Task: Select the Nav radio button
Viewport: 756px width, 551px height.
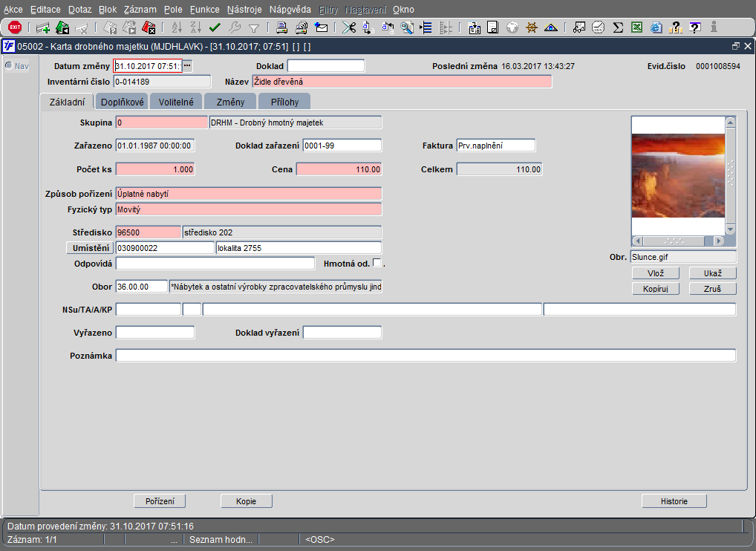Action: [9, 66]
